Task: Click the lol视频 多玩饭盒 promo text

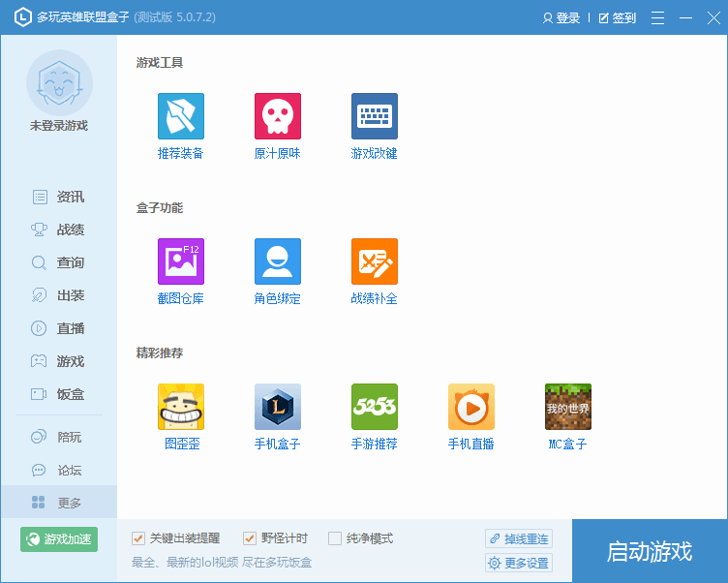Action: pos(222,563)
